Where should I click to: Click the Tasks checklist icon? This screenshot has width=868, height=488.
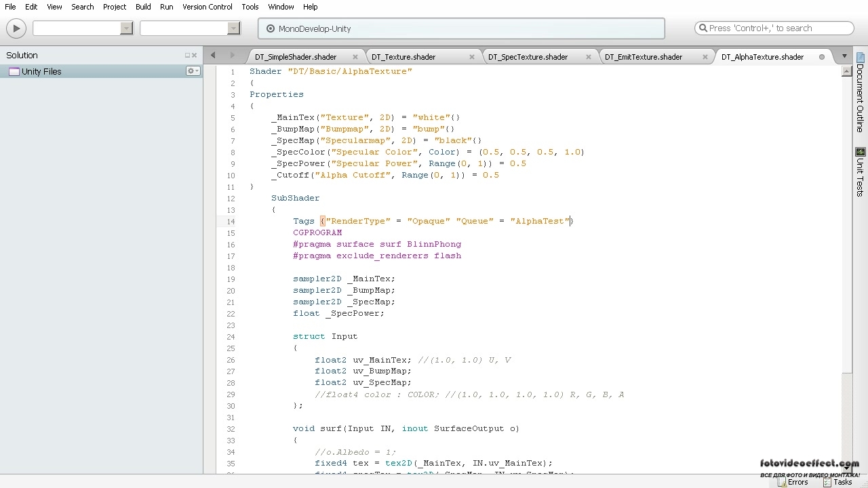click(827, 482)
